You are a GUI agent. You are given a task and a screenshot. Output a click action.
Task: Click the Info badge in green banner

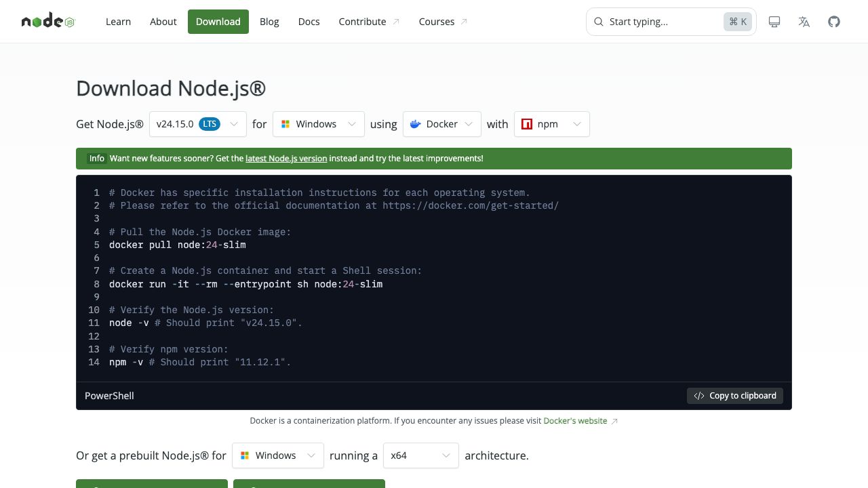pos(97,159)
